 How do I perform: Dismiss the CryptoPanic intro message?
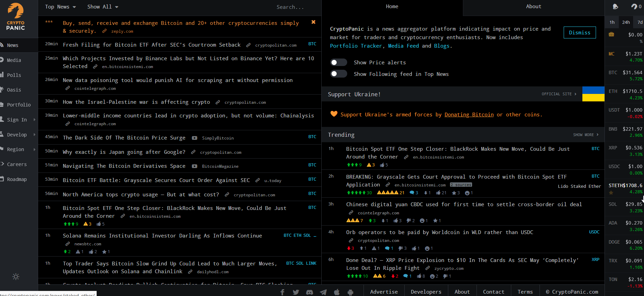[579, 33]
